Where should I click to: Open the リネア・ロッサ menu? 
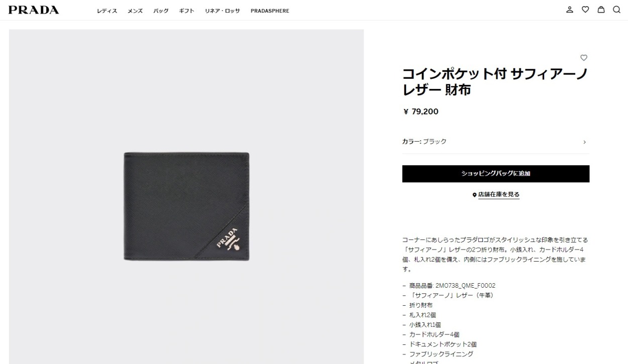(x=223, y=11)
